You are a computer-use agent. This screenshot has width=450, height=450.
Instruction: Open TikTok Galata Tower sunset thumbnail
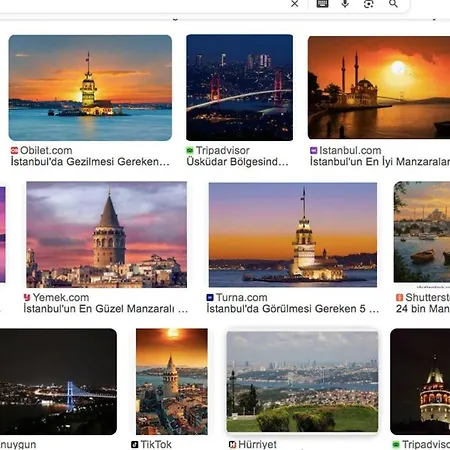click(x=172, y=381)
